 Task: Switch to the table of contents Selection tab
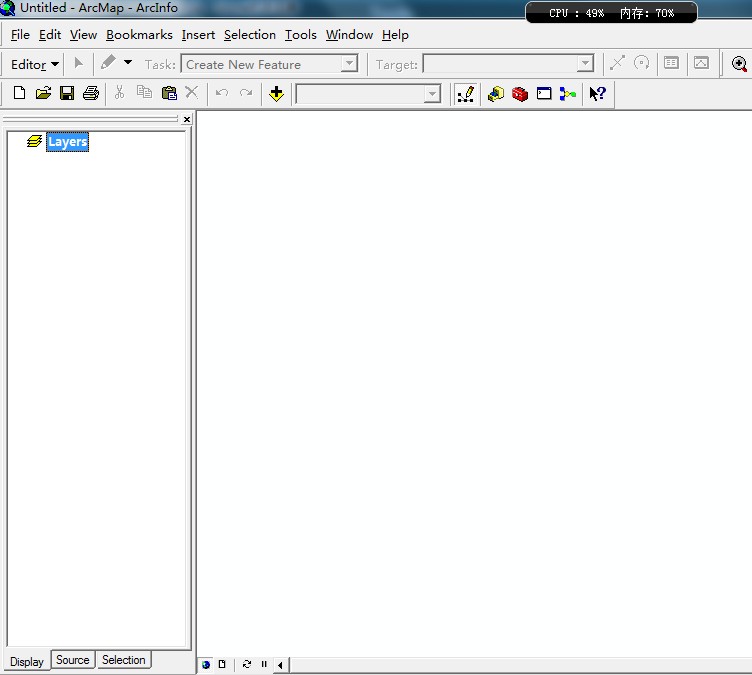[123, 660]
